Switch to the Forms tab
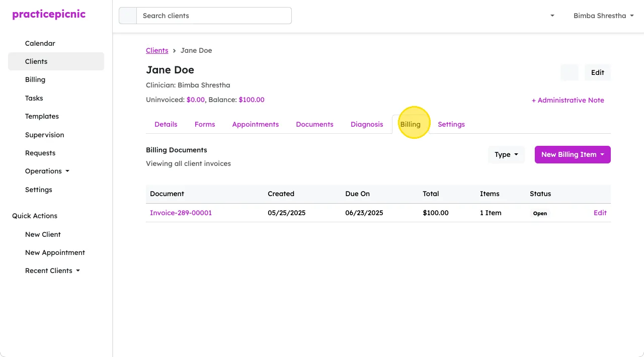Image resolution: width=644 pixels, height=357 pixels. point(205,124)
